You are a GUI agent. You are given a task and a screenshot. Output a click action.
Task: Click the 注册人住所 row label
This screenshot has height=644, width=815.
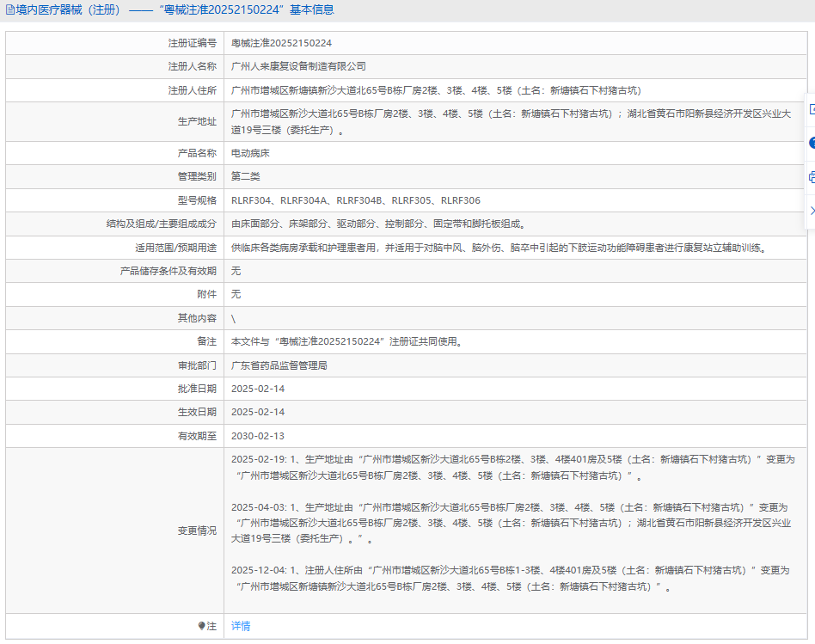[x=192, y=90]
